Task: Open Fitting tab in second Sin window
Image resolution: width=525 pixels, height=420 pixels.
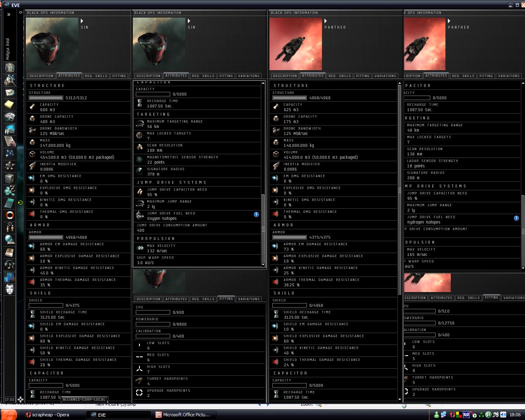Action: tap(226, 76)
